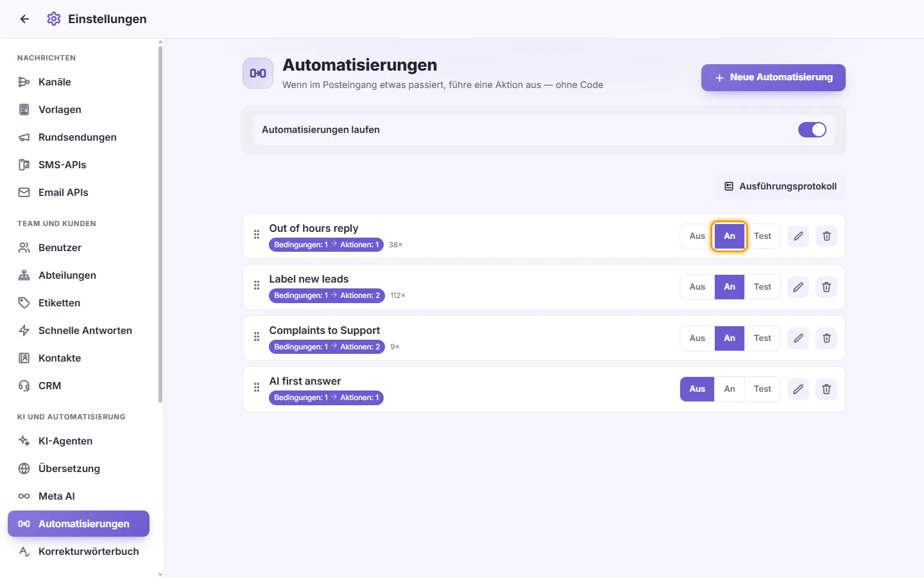
Task: Open Kanäle in the sidebar
Action: click(78, 82)
